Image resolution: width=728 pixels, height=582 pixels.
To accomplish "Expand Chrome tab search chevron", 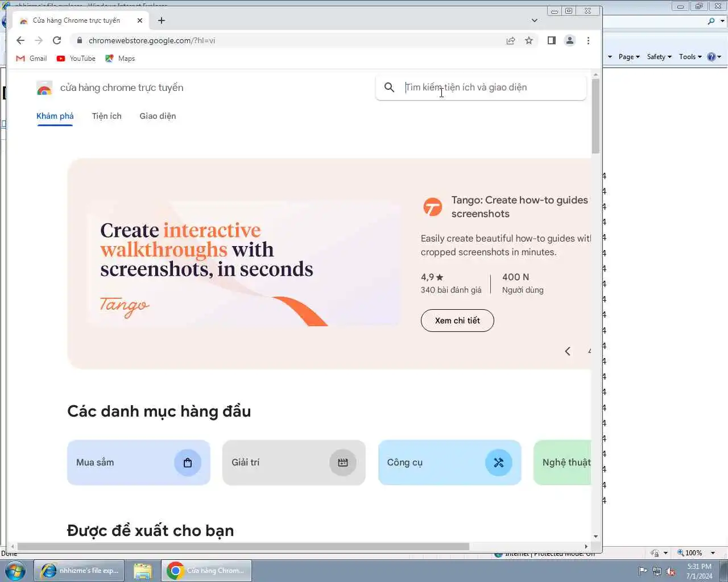I will [x=535, y=20].
